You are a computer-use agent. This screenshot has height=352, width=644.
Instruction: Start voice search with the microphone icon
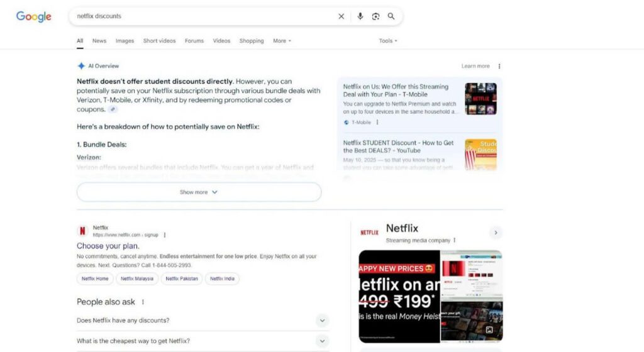(x=360, y=16)
